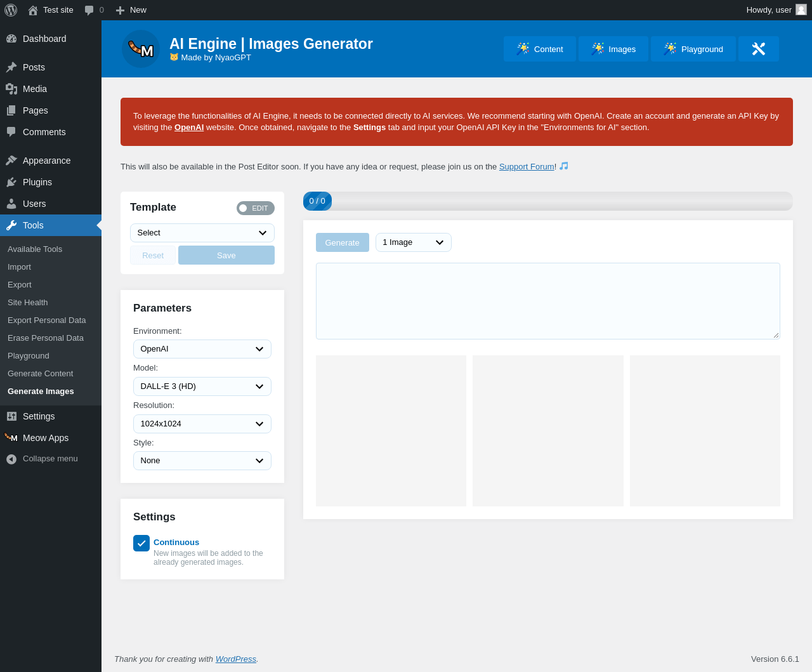The image size is (812, 672).
Task: Click the Made by NyaoGPT text
Action: coord(216,58)
